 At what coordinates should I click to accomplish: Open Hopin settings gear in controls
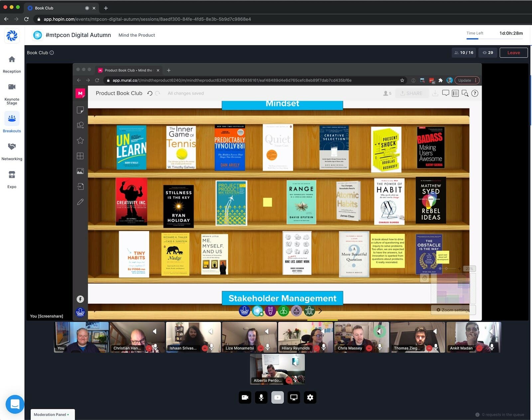pos(310,397)
